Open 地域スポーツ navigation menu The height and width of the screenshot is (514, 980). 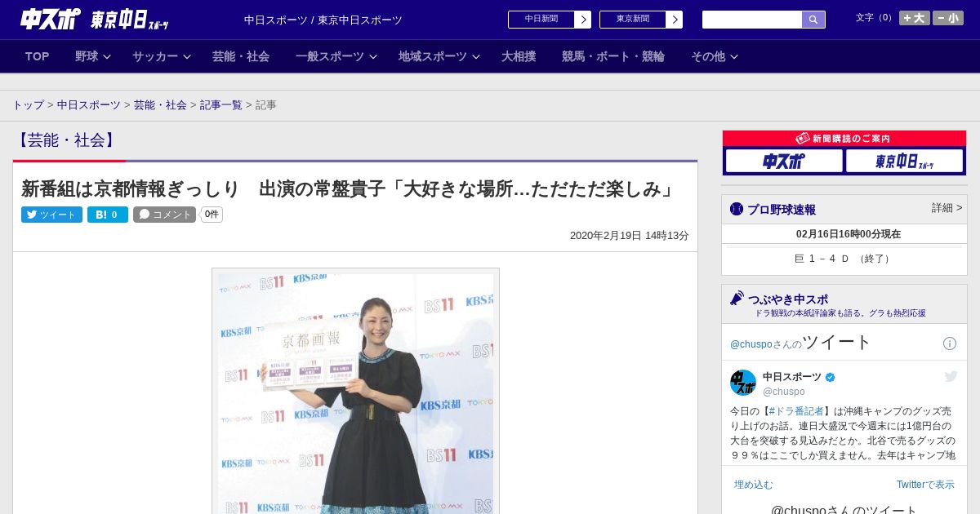[x=433, y=56]
